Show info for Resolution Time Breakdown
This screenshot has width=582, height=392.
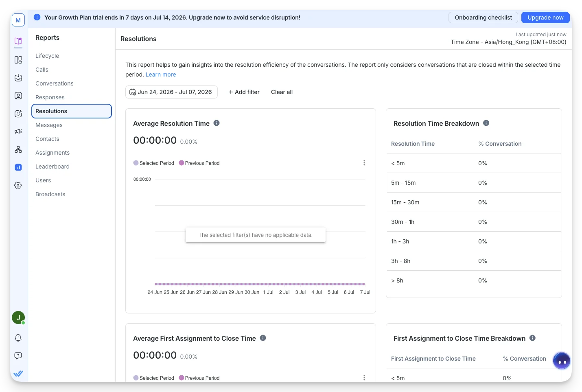pyautogui.click(x=486, y=123)
